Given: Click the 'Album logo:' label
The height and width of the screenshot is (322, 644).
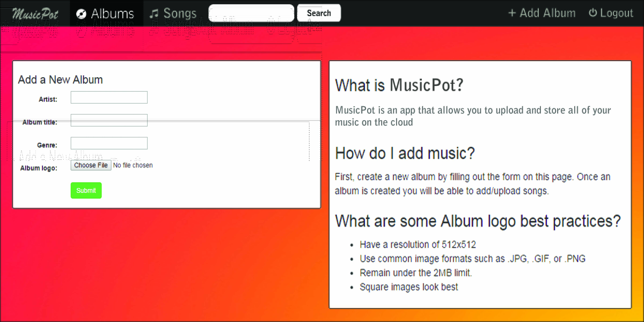Looking at the screenshot, I should [x=39, y=168].
